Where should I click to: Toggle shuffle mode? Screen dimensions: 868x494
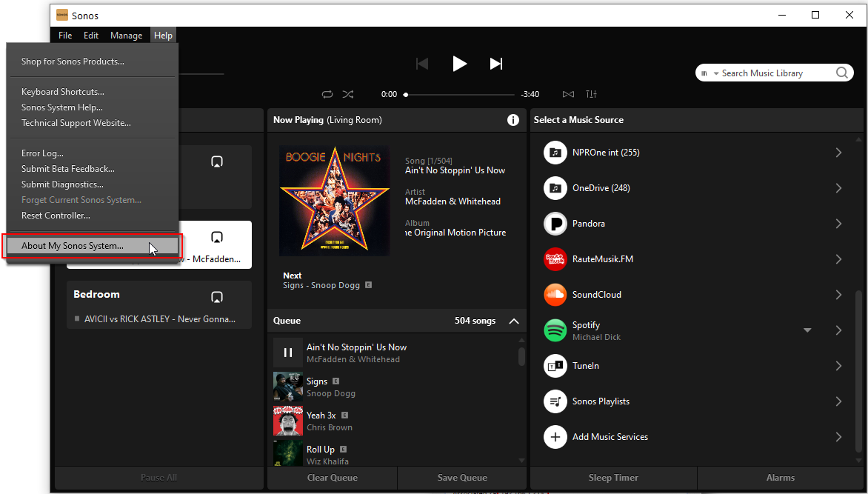tap(347, 94)
